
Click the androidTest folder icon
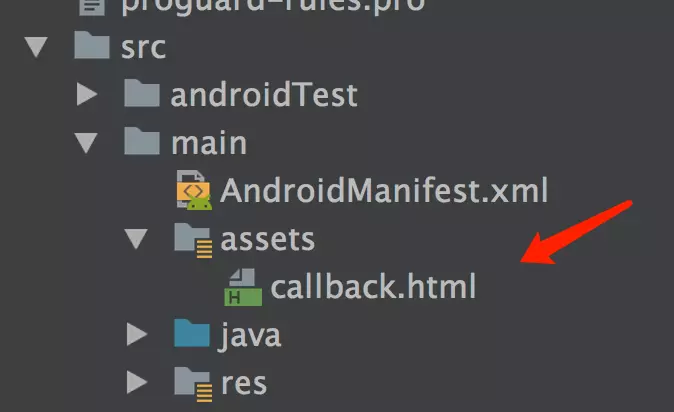tap(142, 93)
